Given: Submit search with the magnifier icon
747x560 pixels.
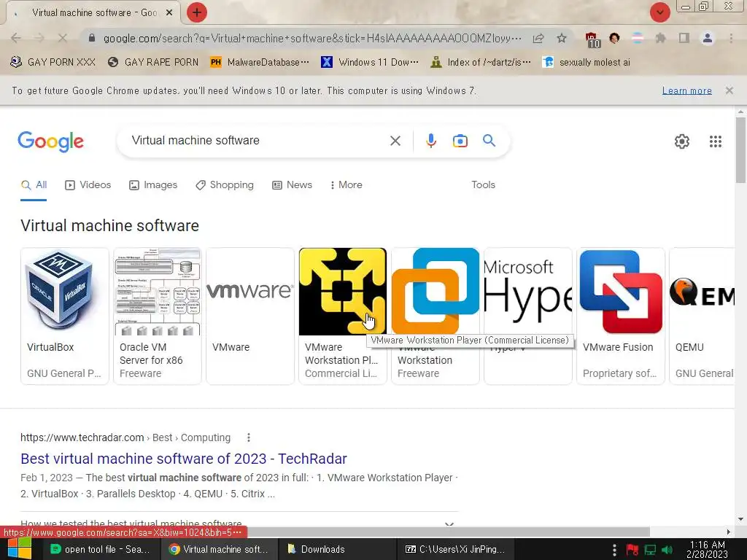Looking at the screenshot, I should point(489,141).
